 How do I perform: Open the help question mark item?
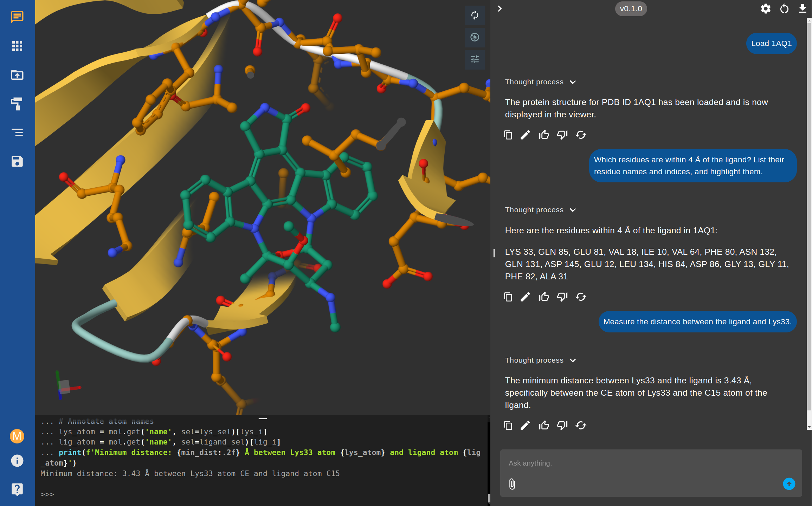click(17, 489)
